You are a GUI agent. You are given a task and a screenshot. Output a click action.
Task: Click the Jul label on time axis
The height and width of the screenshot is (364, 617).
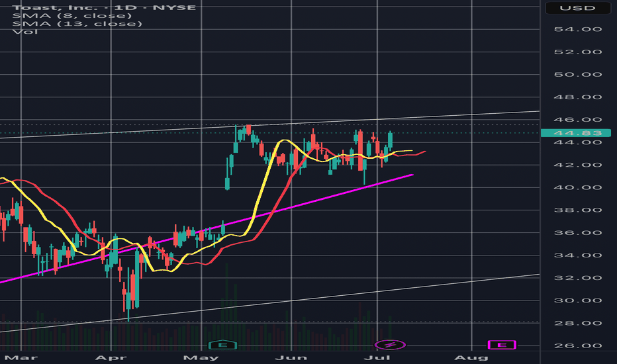377,357
